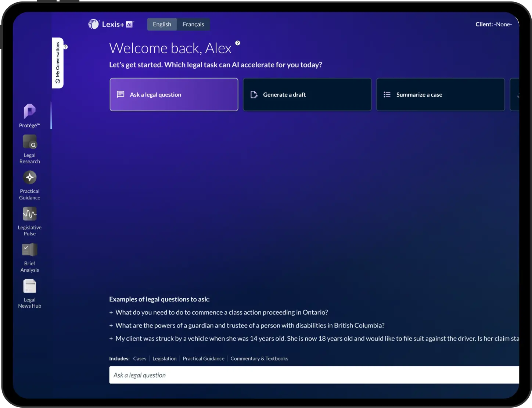Open the Legal Research icon
Screen dimensions: 532x408
tap(29, 142)
